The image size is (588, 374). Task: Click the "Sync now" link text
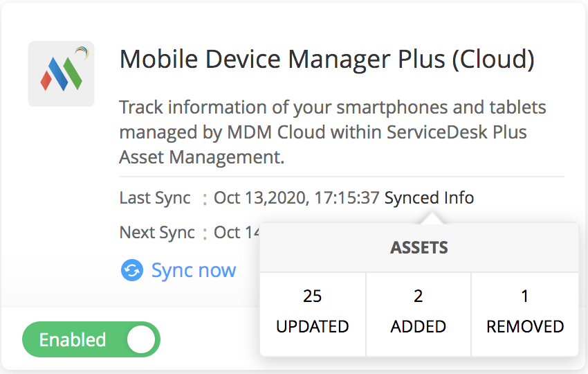point(194,270)
